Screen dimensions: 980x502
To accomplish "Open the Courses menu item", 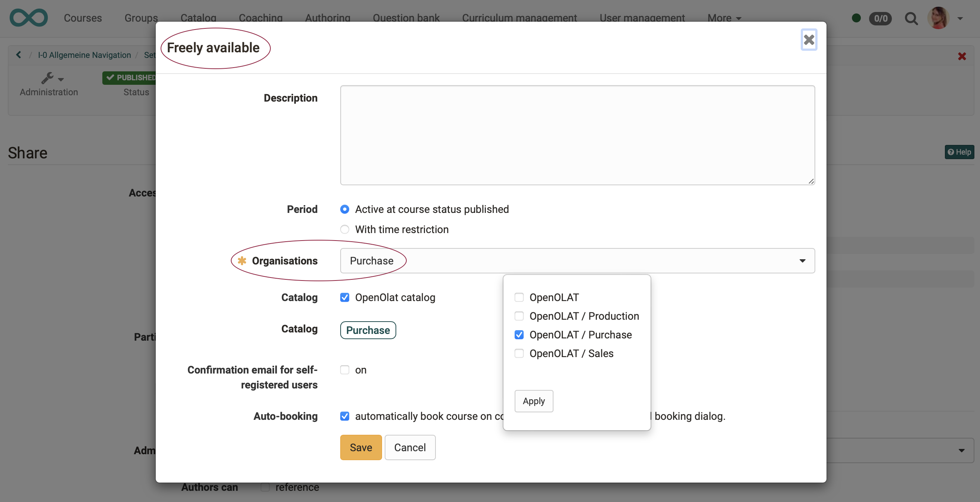I will tap(83, 18).
